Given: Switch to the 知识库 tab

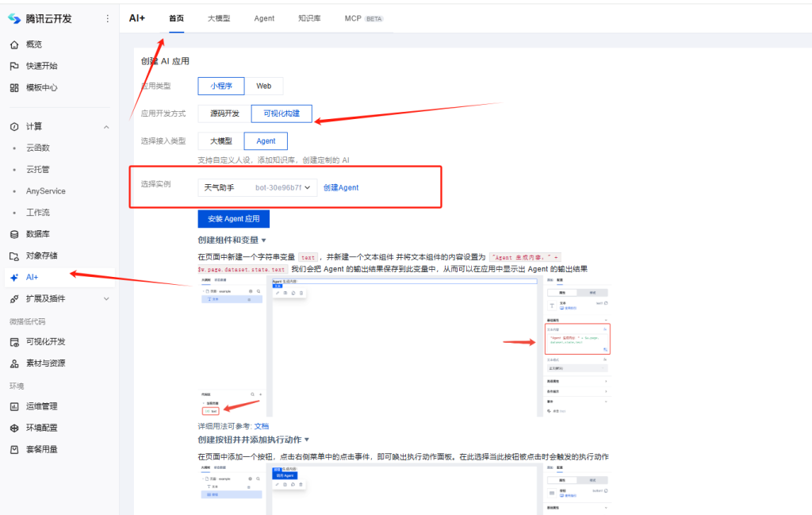Looking at the screenshot, I should coord(309,18).
